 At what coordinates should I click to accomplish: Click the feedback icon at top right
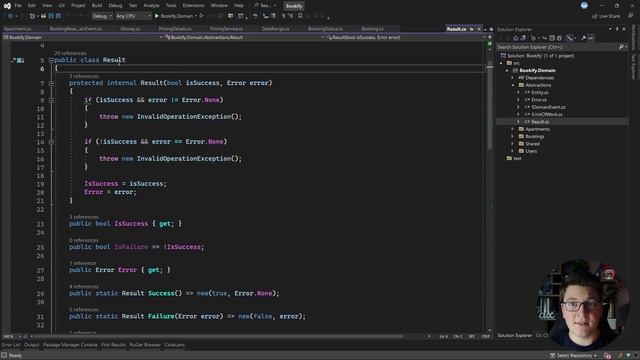[631, 16]
